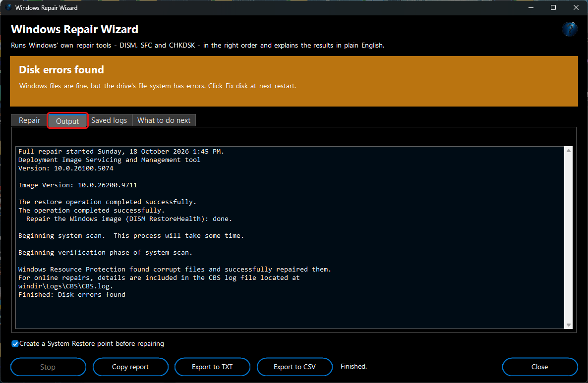The height and width of the screenshot is (383, 588).
Task: Switch to the Repair tab
Action: [29, 120]
